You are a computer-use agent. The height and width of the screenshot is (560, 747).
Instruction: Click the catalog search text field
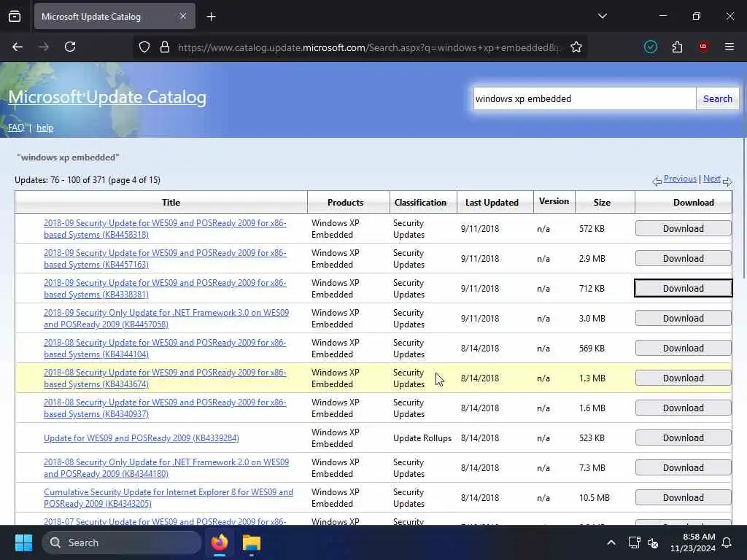584,98
